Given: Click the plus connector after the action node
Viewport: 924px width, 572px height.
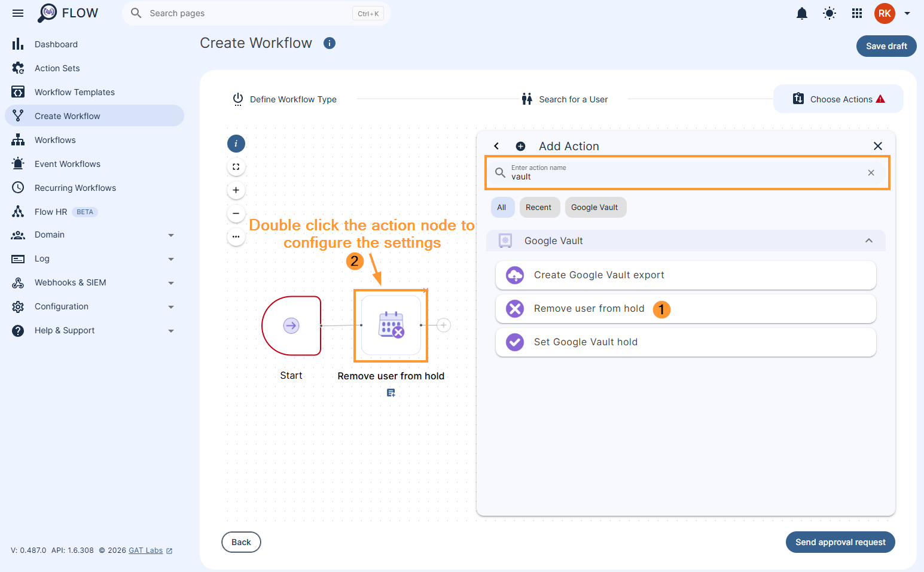Looking at the screenshot, I should [444, 325].
